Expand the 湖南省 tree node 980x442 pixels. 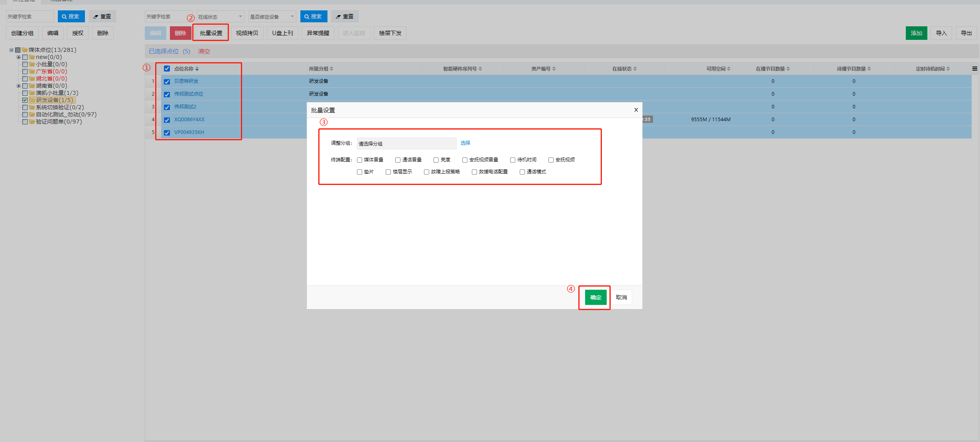click(x=18, y=86)
